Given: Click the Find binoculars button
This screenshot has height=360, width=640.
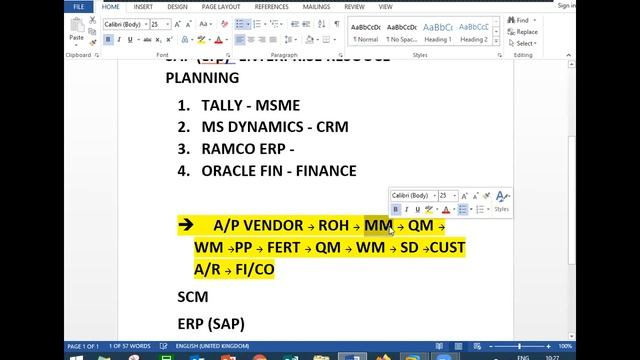Looking at the screenshot, I should [518, 20].
